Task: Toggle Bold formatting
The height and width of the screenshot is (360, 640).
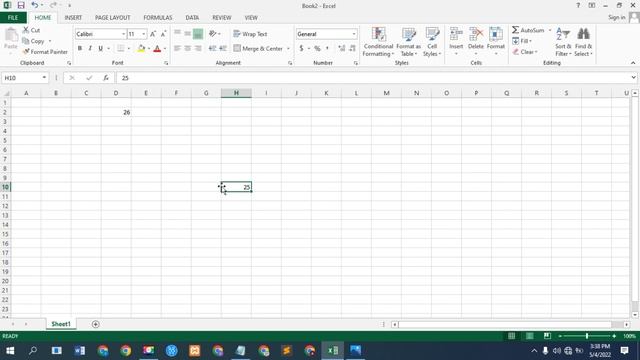Action: coord(80,49)
